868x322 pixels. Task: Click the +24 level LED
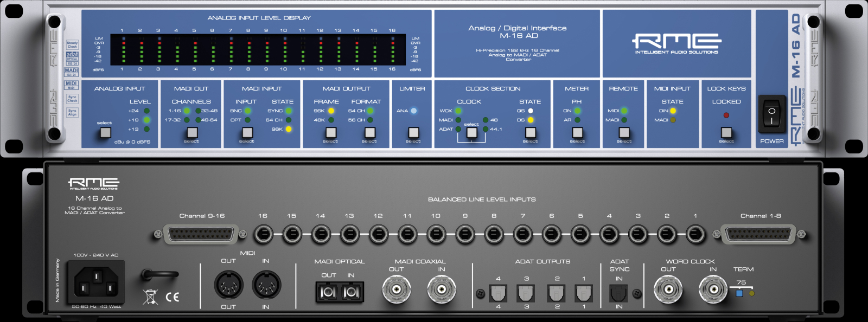(146, 111)
